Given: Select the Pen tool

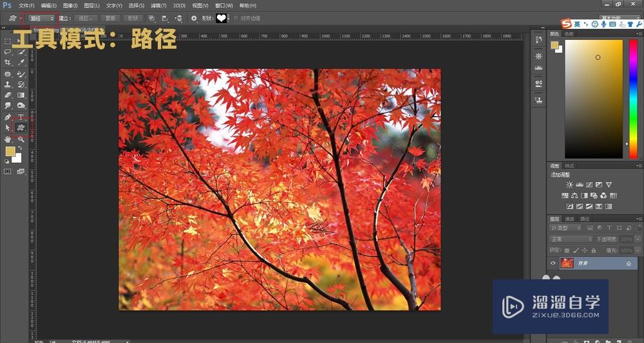Looking at the screenshot, I should pos(7,117).
